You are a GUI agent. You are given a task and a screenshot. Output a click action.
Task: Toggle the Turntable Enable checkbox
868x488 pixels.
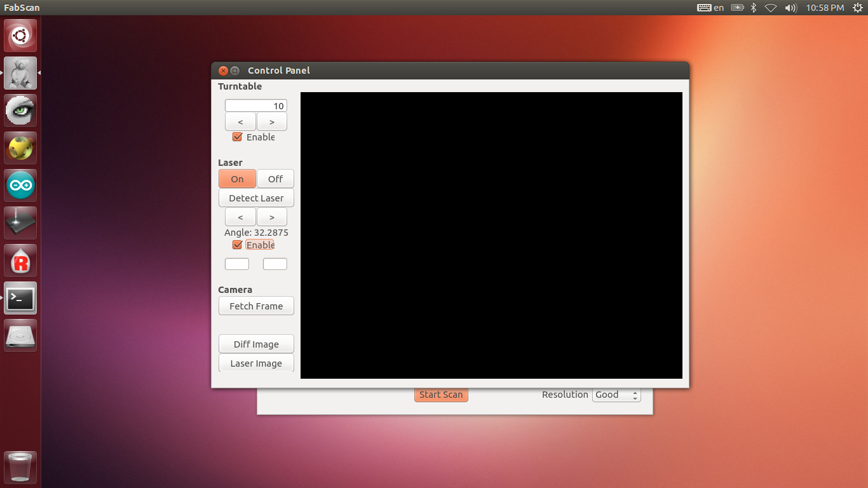(238, 137)
